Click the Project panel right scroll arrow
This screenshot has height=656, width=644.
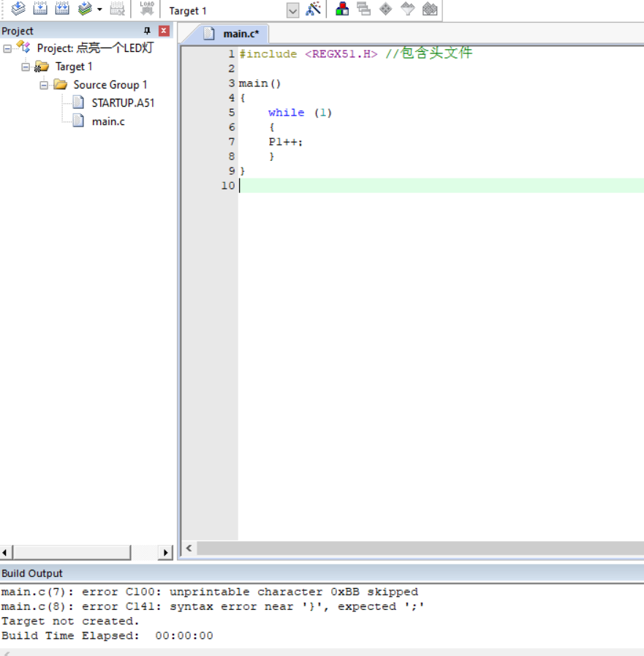click(166, 553)
